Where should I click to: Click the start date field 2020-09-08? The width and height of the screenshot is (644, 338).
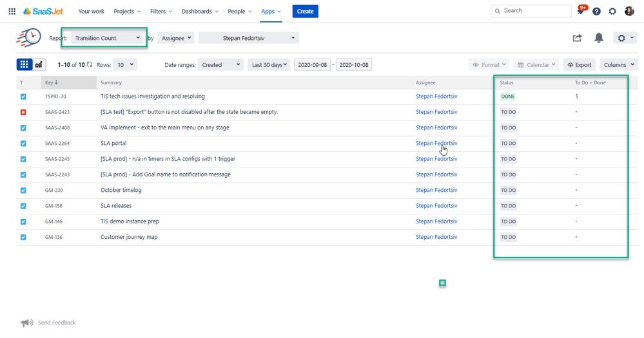(x=312, y=64)
